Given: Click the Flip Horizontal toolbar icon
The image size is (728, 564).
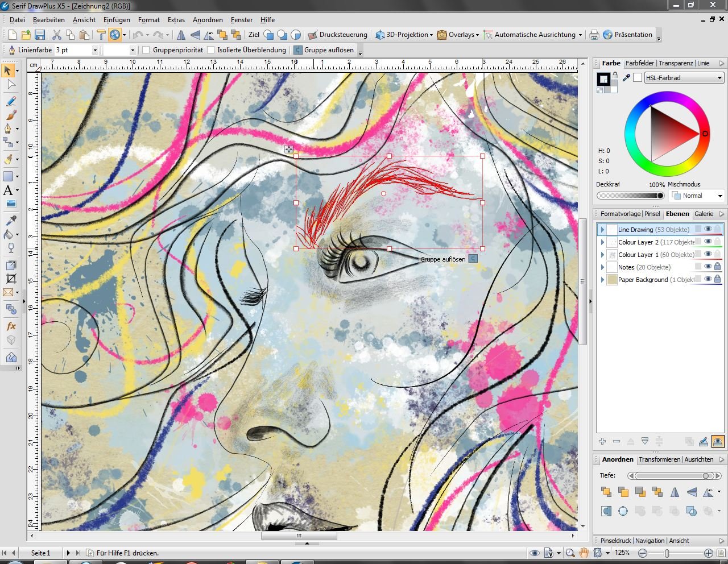Looking at the screenshot, I should (x=181, y=35).
